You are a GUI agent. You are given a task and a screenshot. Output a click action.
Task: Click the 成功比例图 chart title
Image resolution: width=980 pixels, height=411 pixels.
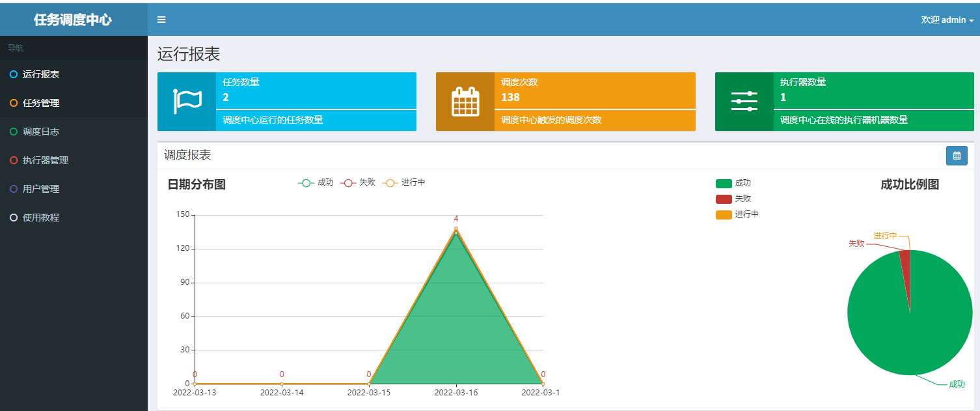(910, 184)
